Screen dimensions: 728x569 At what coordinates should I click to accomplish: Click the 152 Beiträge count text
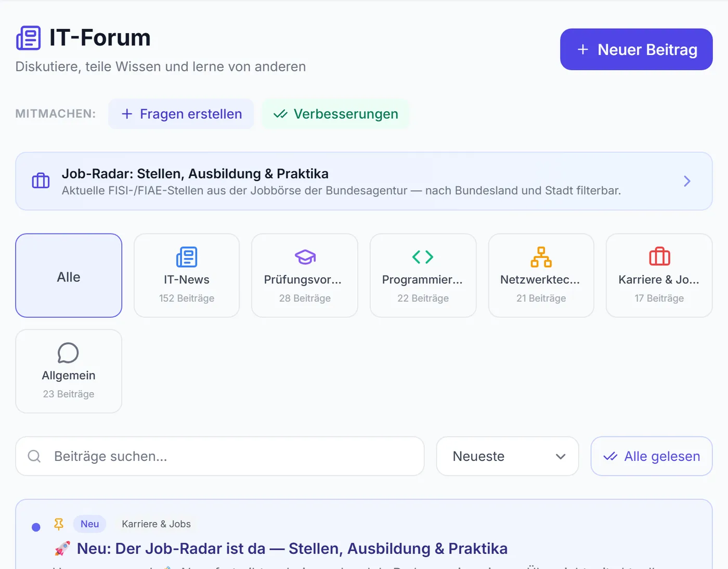point(187,298)
